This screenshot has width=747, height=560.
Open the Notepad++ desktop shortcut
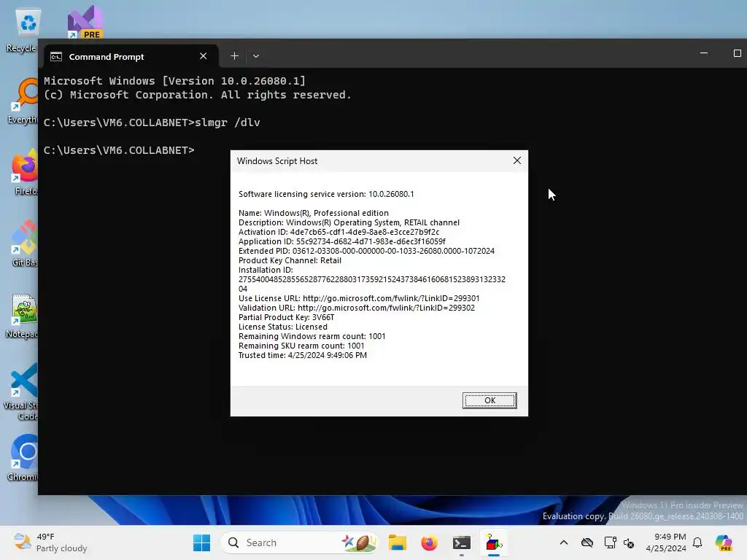coord(23,316)
